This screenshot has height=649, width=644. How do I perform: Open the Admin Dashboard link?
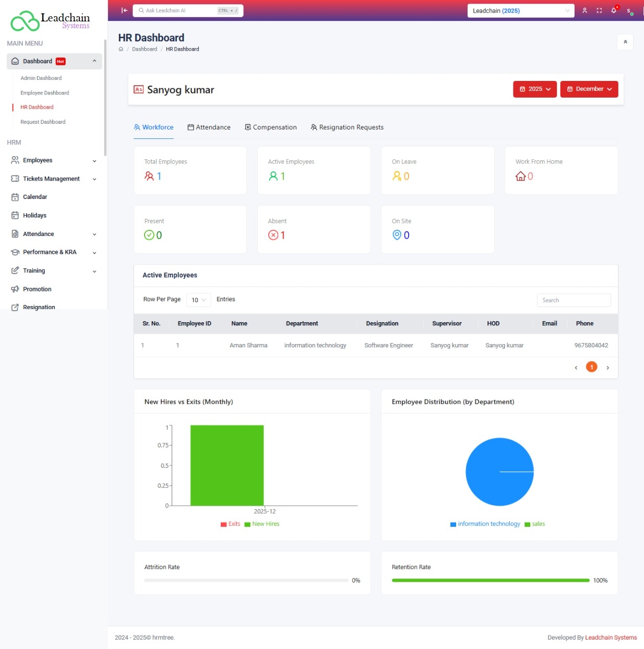coord(41,78)
